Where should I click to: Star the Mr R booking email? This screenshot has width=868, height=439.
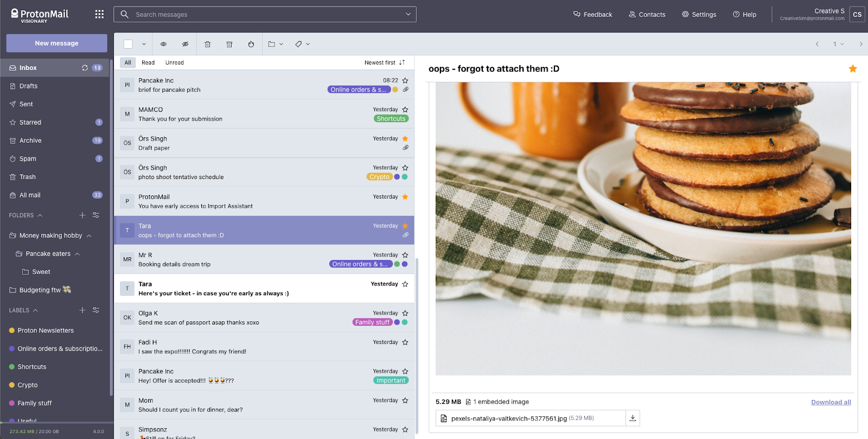pyautogui.click(x=405, y=255)
